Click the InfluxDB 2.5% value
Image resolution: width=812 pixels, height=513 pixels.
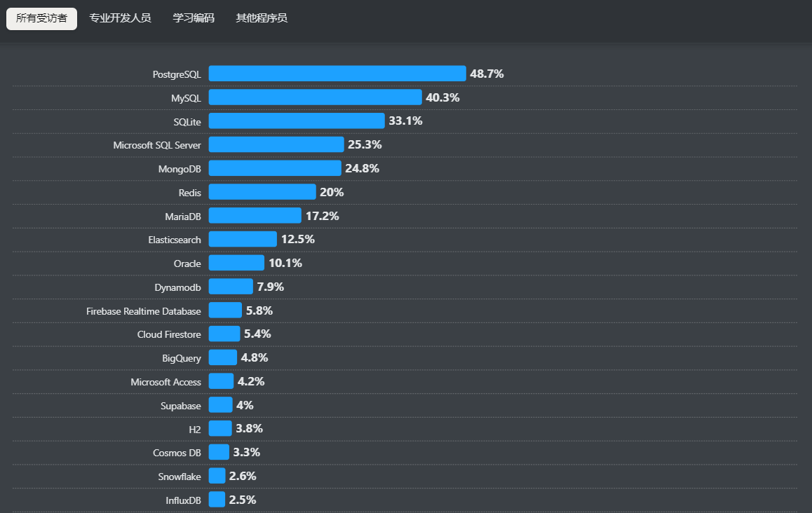pyautogui.click(x=243, y=500)
